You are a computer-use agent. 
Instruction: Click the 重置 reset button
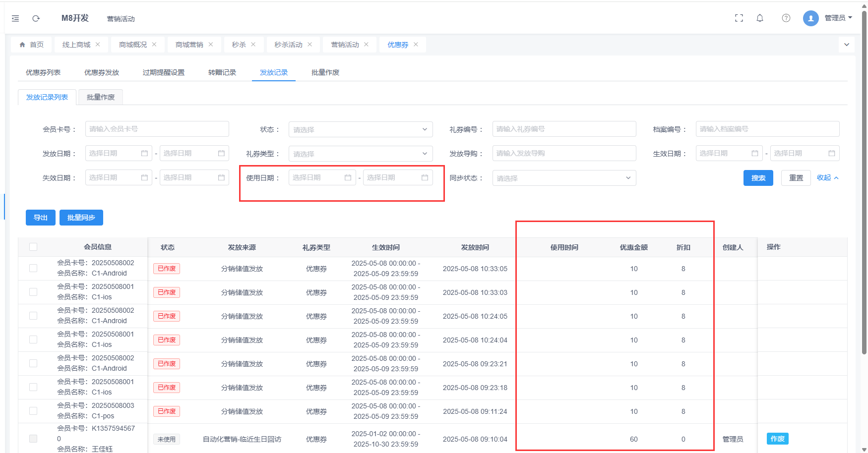pos(796,178)
